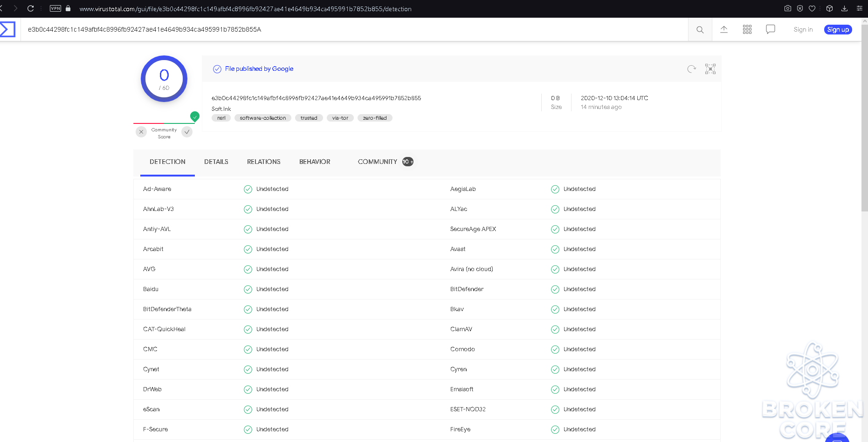
Task: Click the zero-filled tag
Action: 375,118
